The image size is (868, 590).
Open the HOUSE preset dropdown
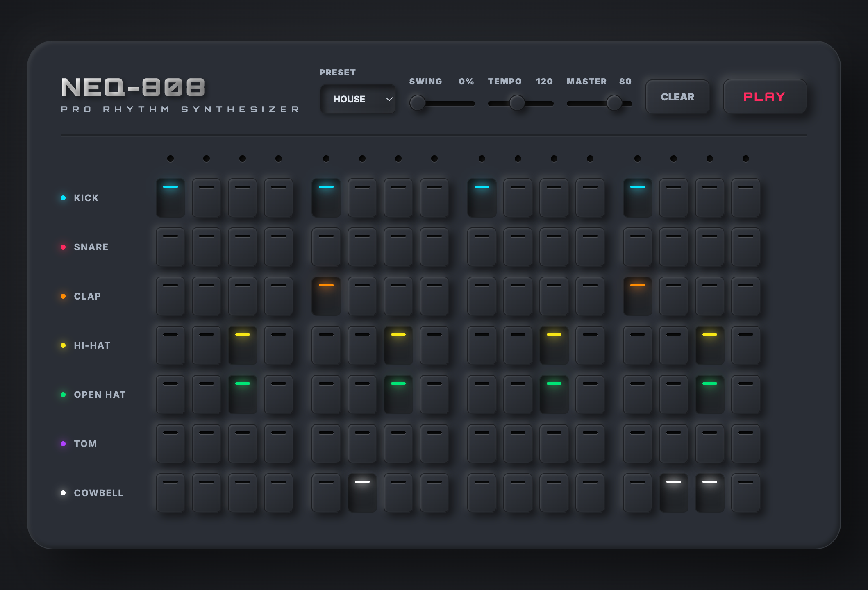(357, 99)
